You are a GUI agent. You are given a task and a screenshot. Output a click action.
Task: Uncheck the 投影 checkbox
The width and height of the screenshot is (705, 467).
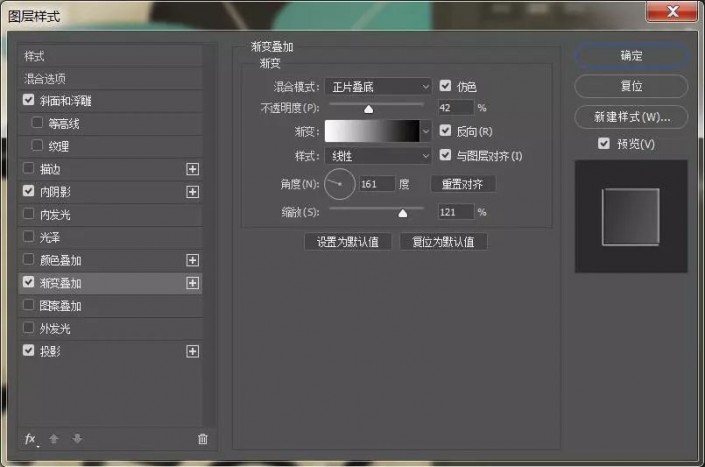pos(28,351)
